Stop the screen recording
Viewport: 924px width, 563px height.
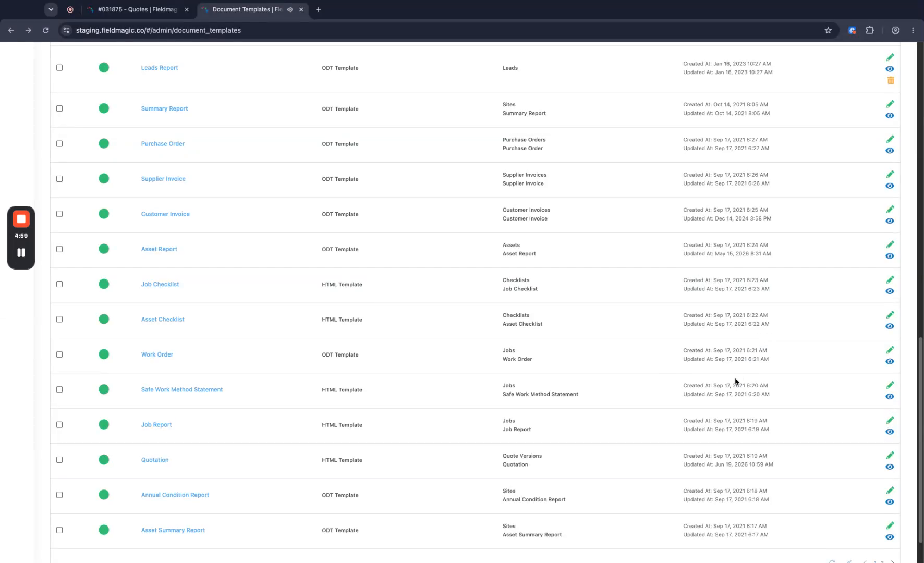click(21, 219)
